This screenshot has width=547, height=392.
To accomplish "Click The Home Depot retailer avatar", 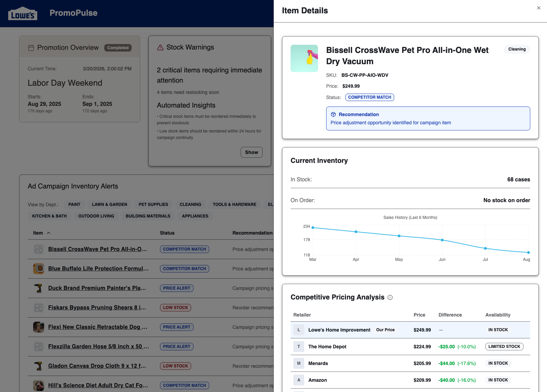I will point(298,346).
